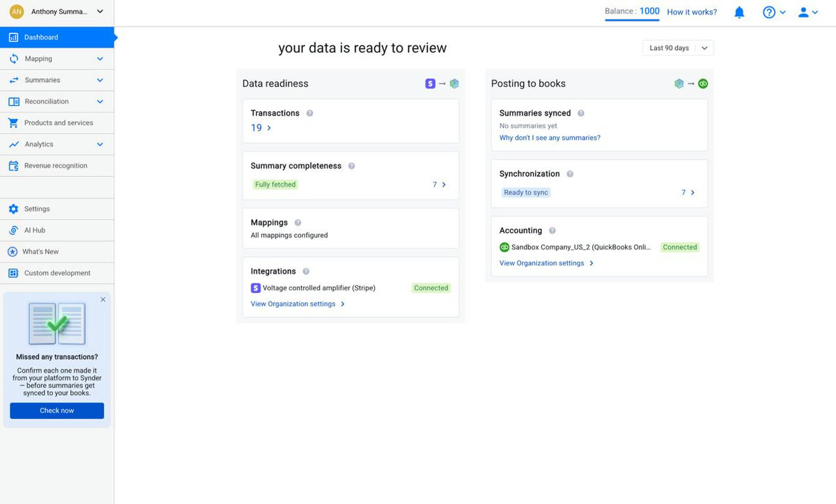
Task: Click the info icon next to Synchronization
Action: click(570, 174)
